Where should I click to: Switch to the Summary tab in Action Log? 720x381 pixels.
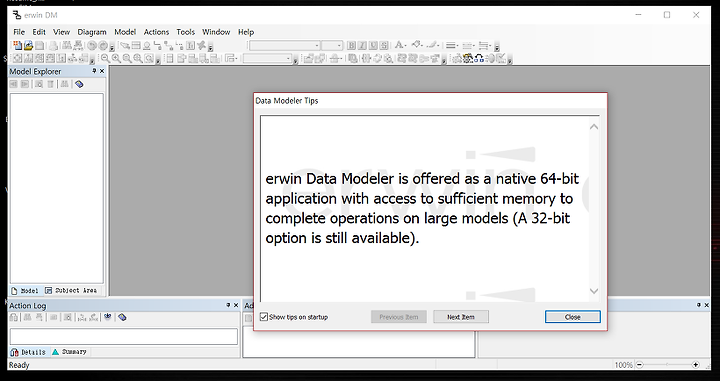69,352
